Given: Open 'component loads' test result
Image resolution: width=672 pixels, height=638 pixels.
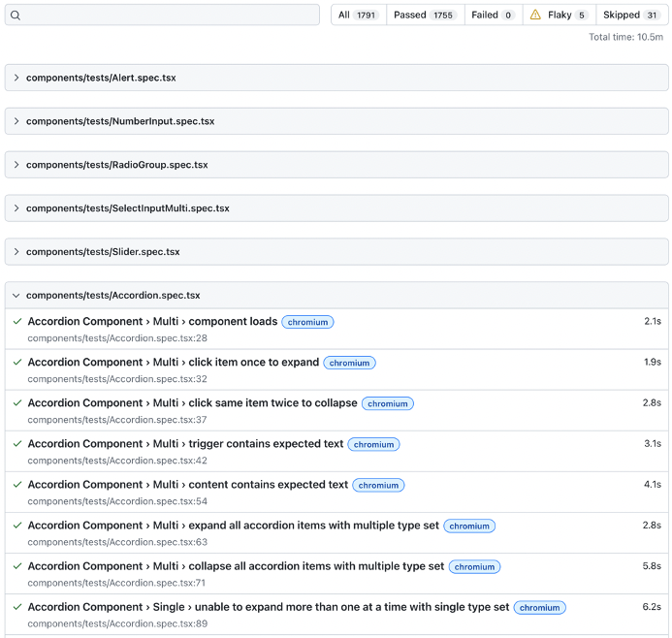Looking at the screenshot, I should click(152, 321).
